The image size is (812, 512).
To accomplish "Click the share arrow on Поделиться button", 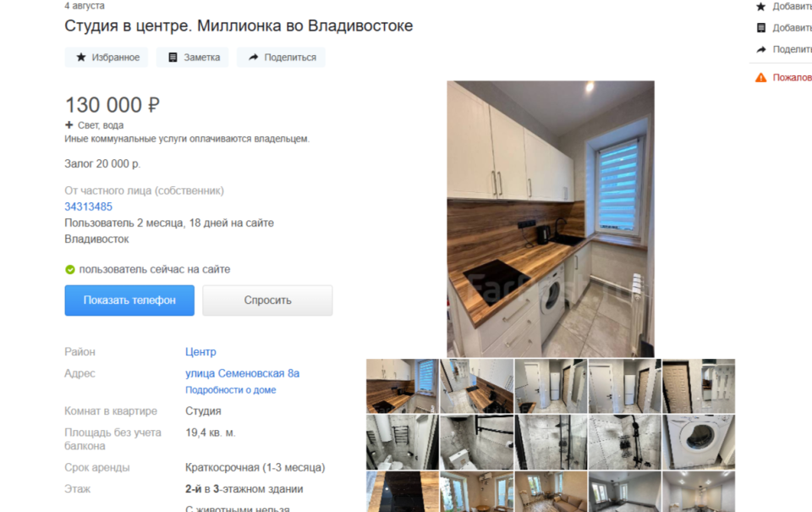I will point(253,57).
